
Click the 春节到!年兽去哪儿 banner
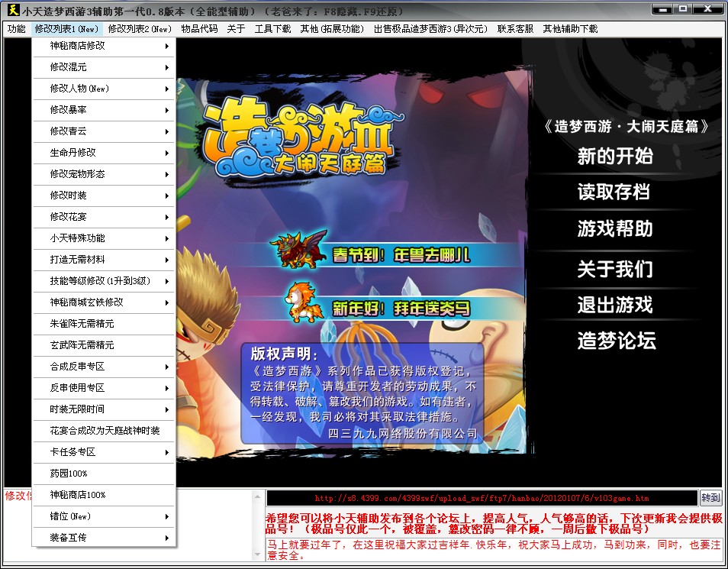(401, 255)
